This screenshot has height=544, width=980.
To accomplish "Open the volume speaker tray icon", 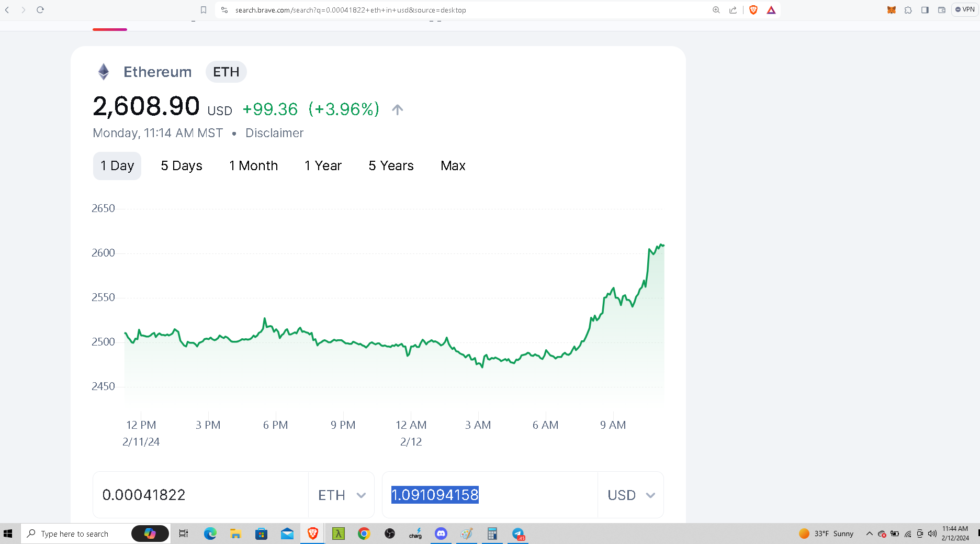I will [x=932, y=534].
